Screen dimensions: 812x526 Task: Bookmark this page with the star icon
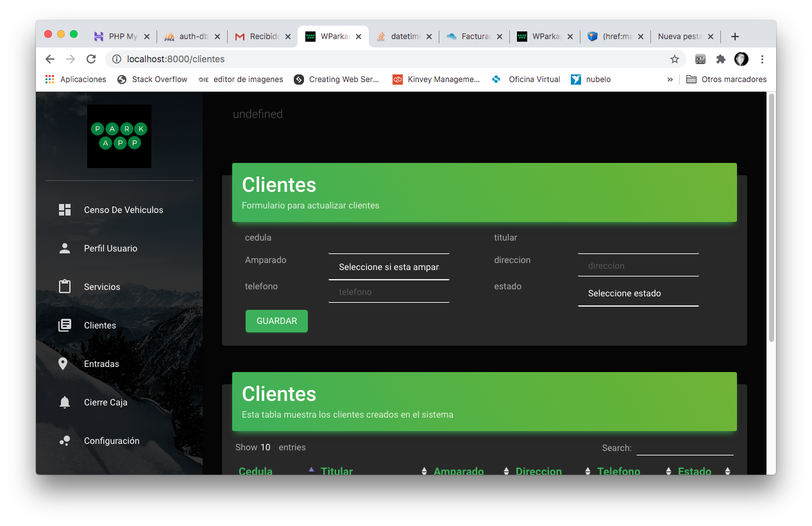pos(674,59)
